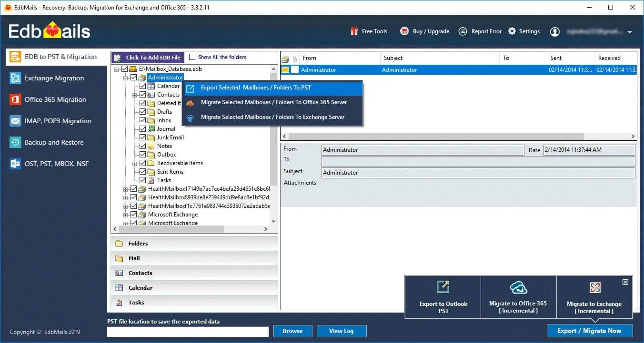Expand the HealthMailbox17149b7ac7 node
This screenshot has width=644, height=343.
(x=126, y=189)
